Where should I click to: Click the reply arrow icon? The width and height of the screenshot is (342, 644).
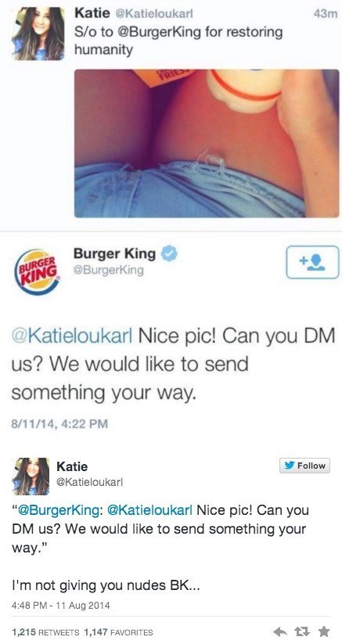click(x=280, y=632)
